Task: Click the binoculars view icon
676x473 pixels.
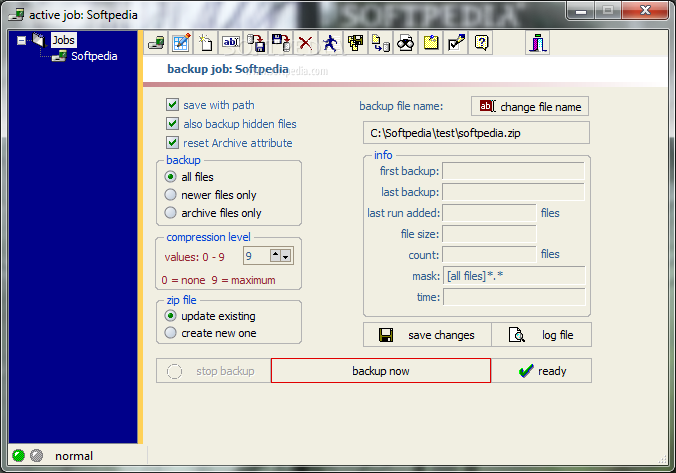Action: point(406,43)
